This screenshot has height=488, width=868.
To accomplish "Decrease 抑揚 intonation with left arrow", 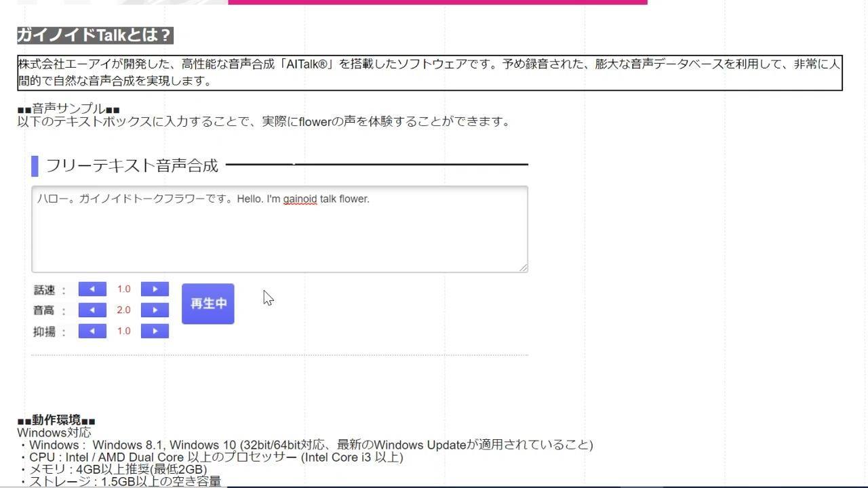I will click(92, 331).
